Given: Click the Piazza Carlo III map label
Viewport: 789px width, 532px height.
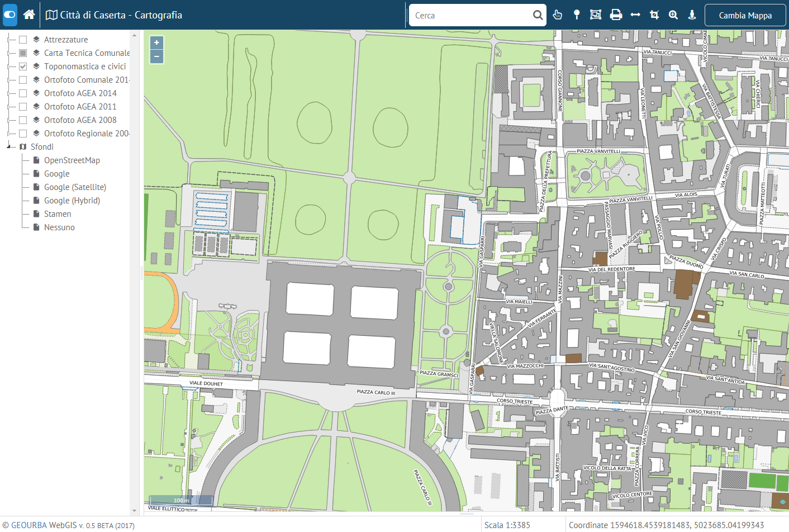Looking at the screenshot, I should tap(376, 392).
